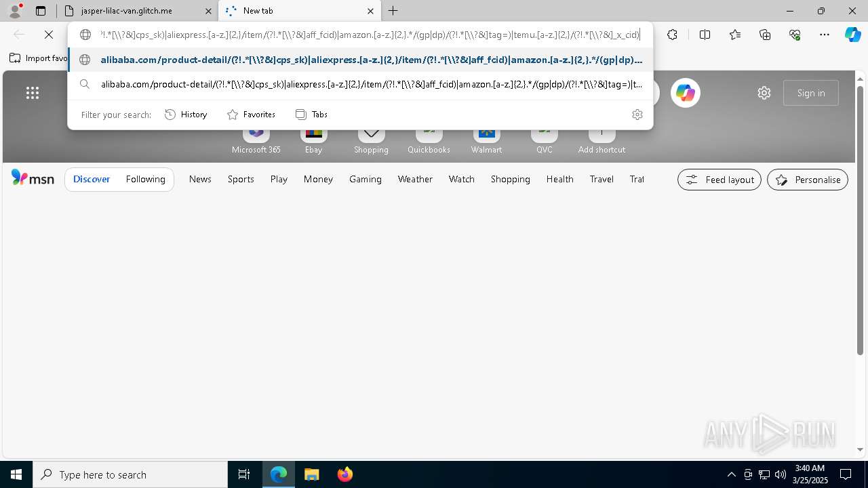Open the Money category
This screenshot has width=868, height=488.
[318, 179]
